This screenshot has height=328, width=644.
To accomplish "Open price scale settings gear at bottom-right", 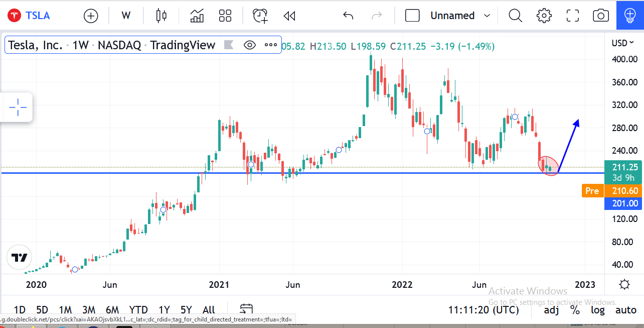I will point(624,285).
